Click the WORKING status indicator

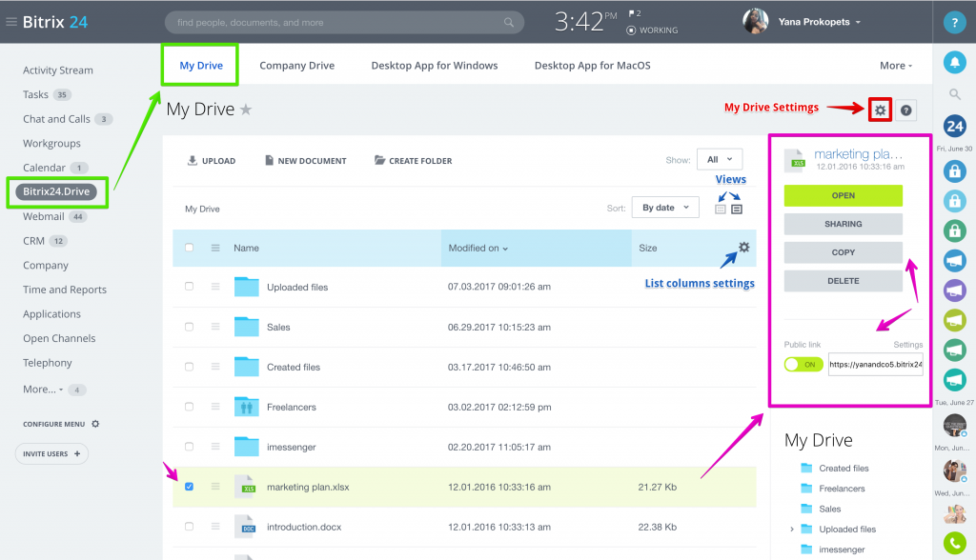pyautogui.click(x=652, y=30)
